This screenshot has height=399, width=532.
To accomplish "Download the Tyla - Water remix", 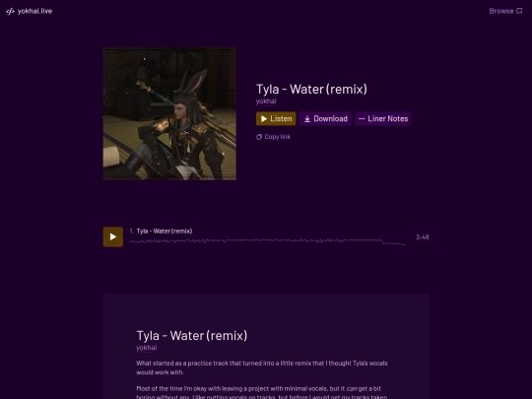I will click(325, 119).
